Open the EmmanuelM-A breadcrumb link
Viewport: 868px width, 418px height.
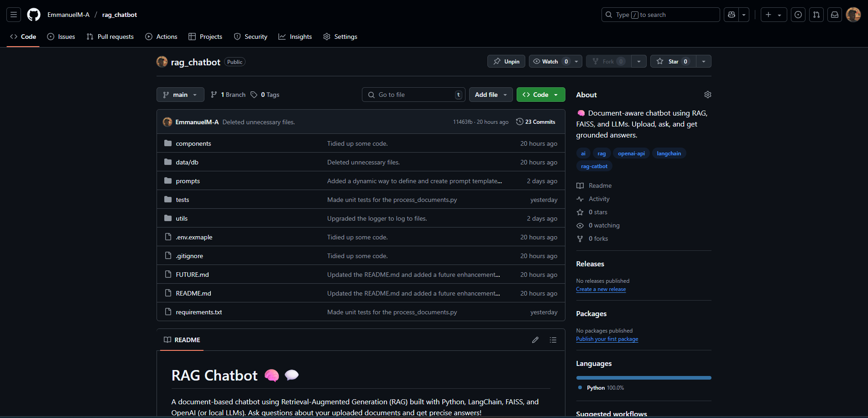(x=68, y=15)
